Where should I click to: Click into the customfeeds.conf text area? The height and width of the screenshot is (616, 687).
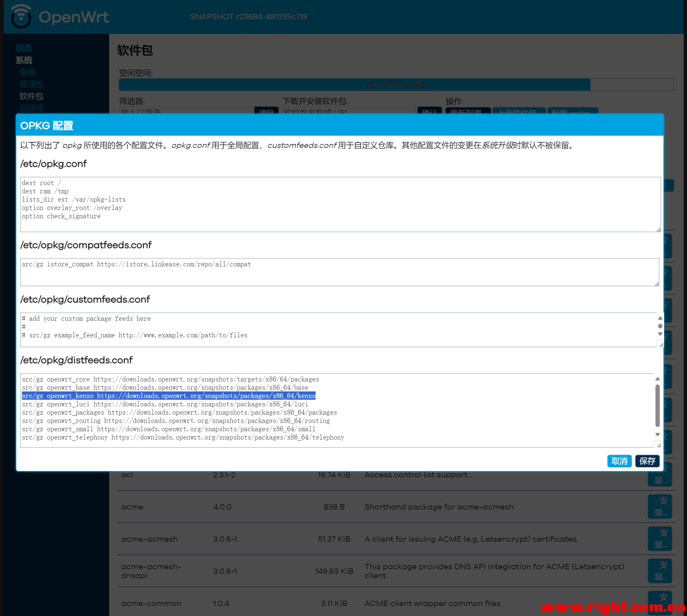pyautogui.click(x=339, y=330)
